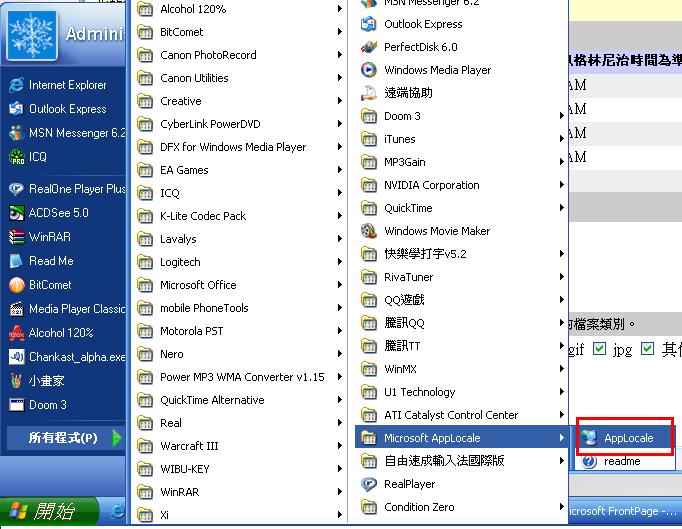
Task: Open Windows Media Player program entry
Action: pyautogui.click(x=461, y=70)
